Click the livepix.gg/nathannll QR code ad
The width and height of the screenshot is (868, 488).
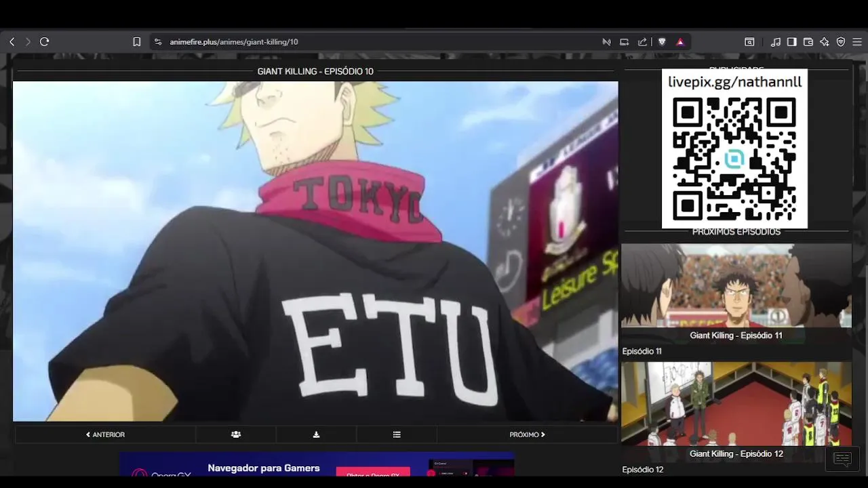[x=734, y=148]
